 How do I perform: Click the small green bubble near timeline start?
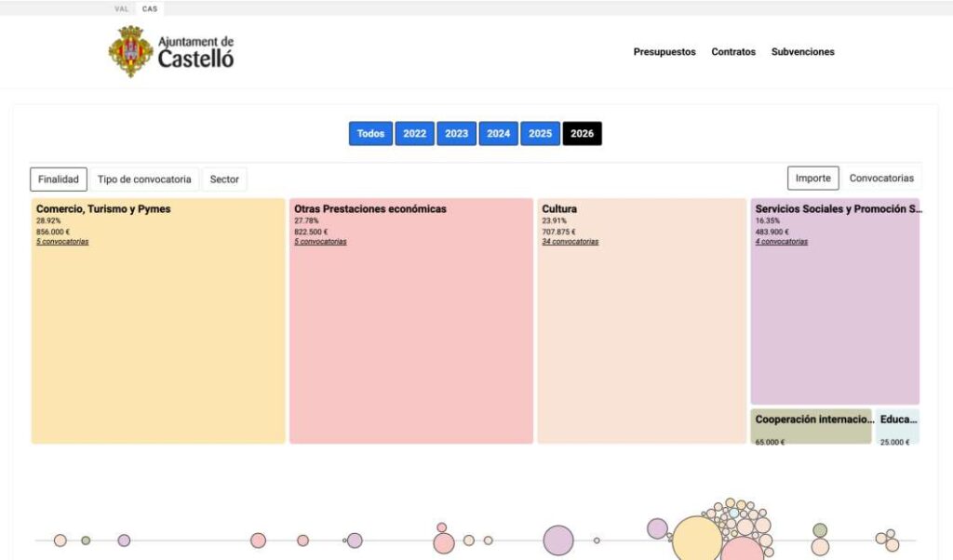[x=86, y=540]
